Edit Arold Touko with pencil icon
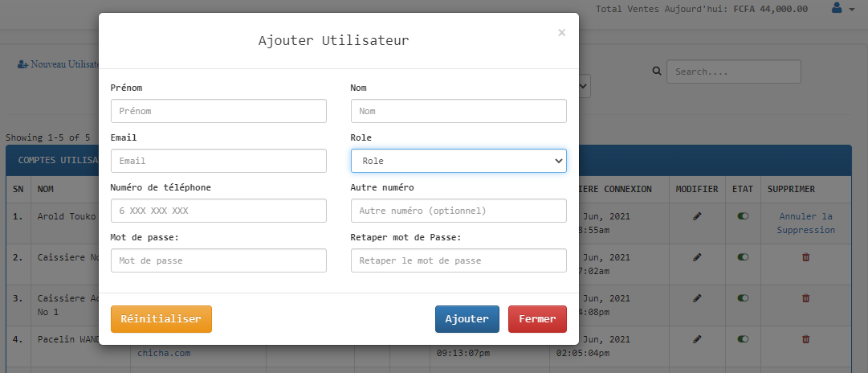The height and width of the screenshot is (373, 868). point(697,216)
